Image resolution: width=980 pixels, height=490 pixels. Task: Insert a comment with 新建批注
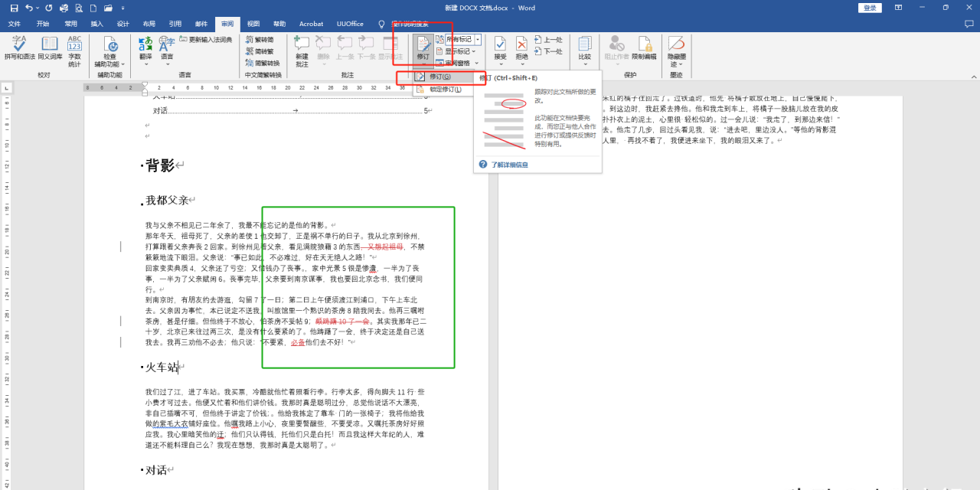tap(302, 51)
